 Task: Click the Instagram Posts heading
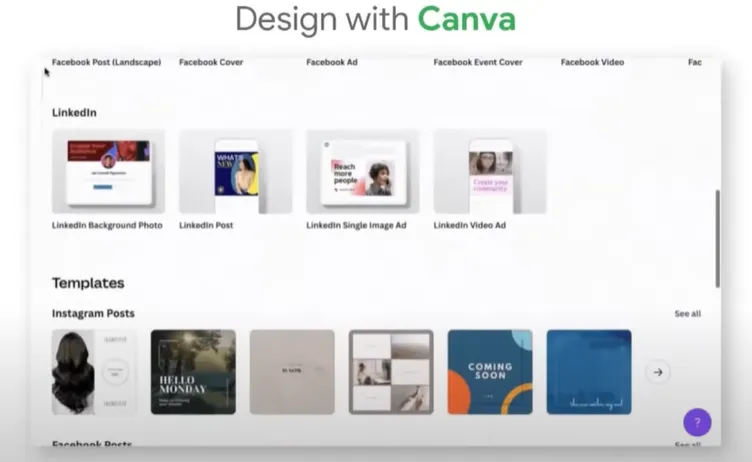pyautogui.click(x=93, y=313)
